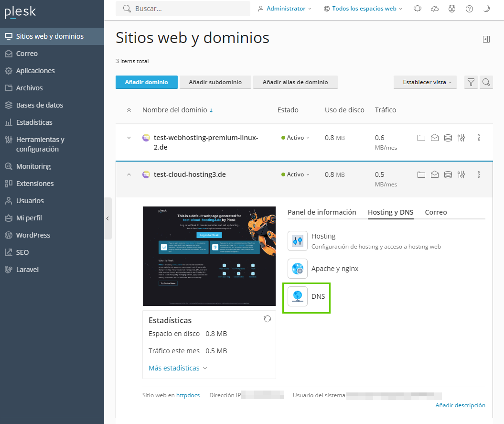Switch to the Correo tab
Screen dimensions: 504x424
coord(436,212)
